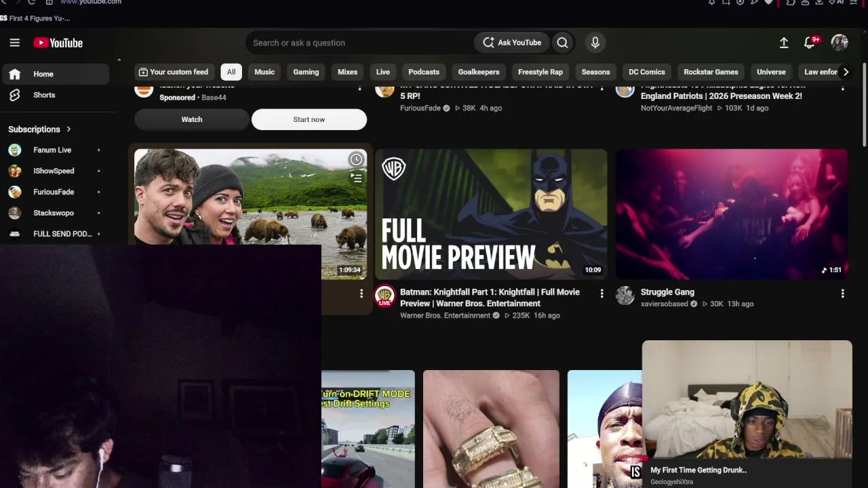This screenshot has height=488, width=868.
Task: Click the Watch button on the ad
Action: click(192, 119)
